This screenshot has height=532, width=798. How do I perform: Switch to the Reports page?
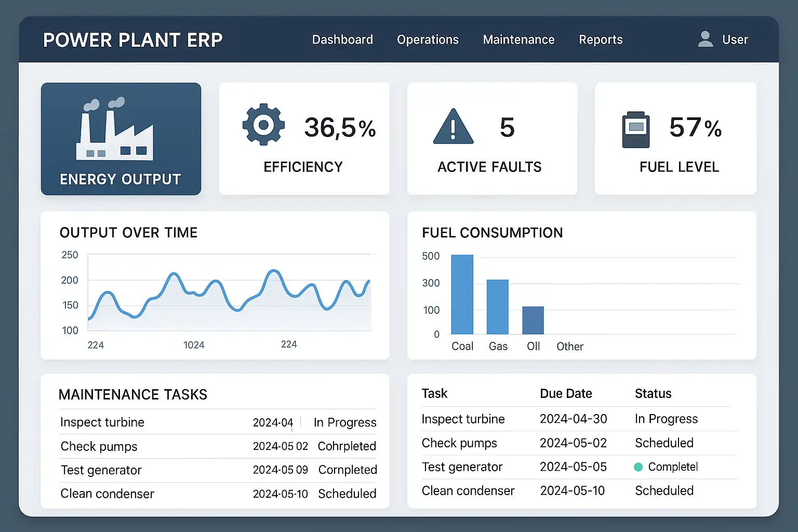(x=601, y=39)
